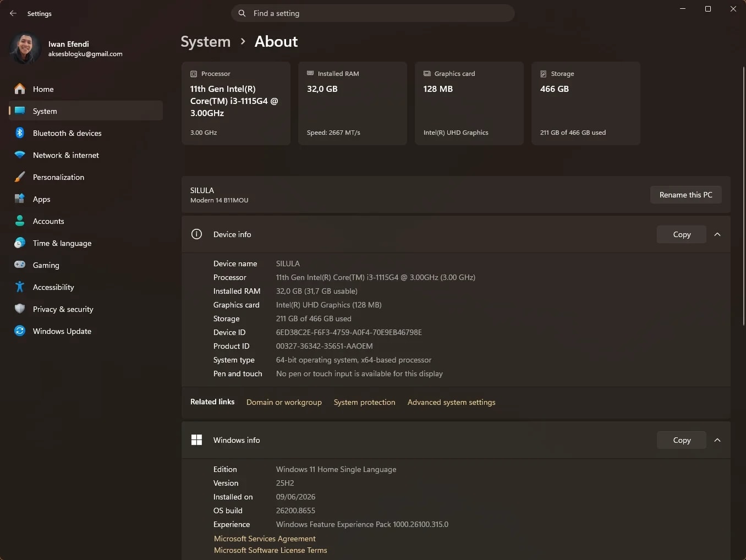This screenshot has width=746, height=560.
Task: Click the Storage 466 GB card
Action: click(x=586, y=103)
